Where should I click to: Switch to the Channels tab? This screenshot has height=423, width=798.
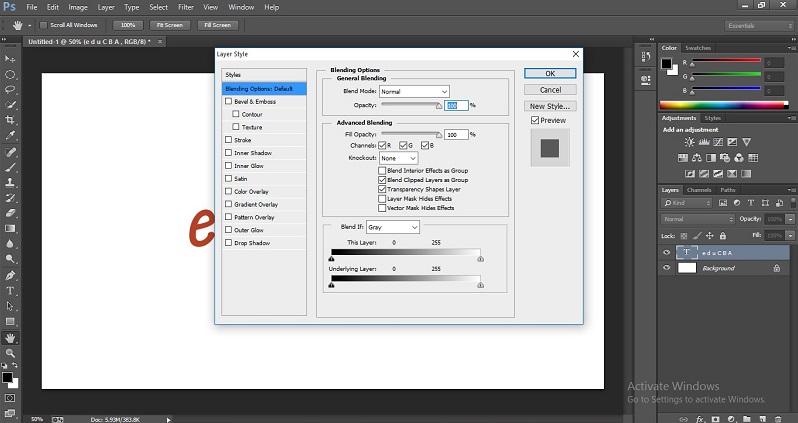(699, 189)
